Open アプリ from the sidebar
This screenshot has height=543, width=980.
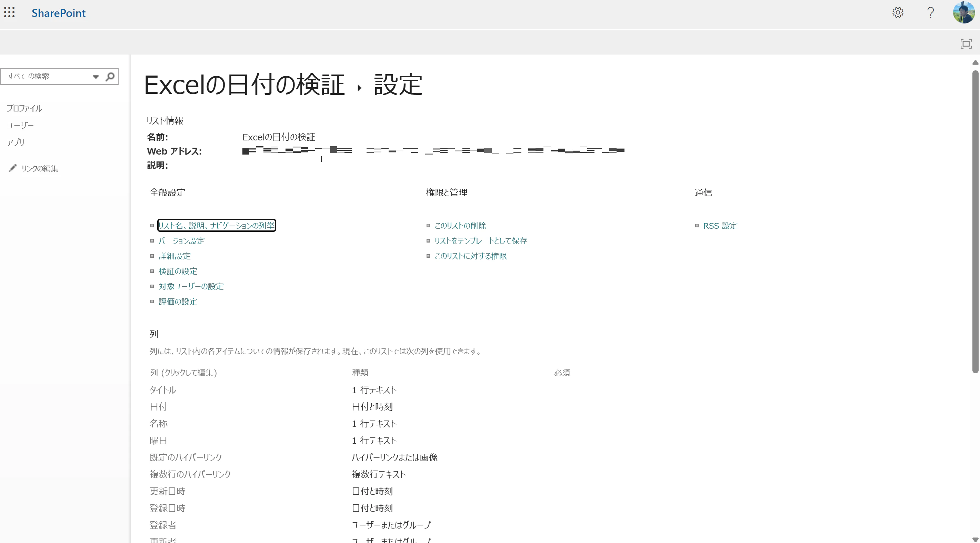15,142
